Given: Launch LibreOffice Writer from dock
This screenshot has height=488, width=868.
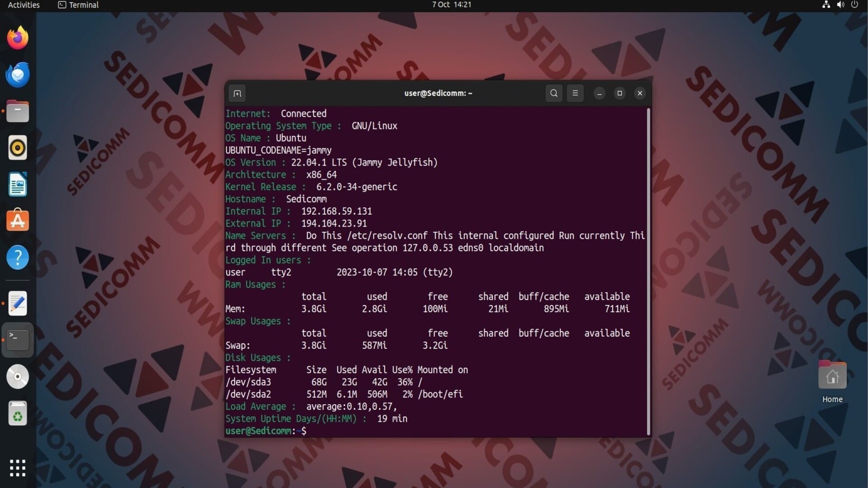Looking at the screenshot, I should pos(18,184).
